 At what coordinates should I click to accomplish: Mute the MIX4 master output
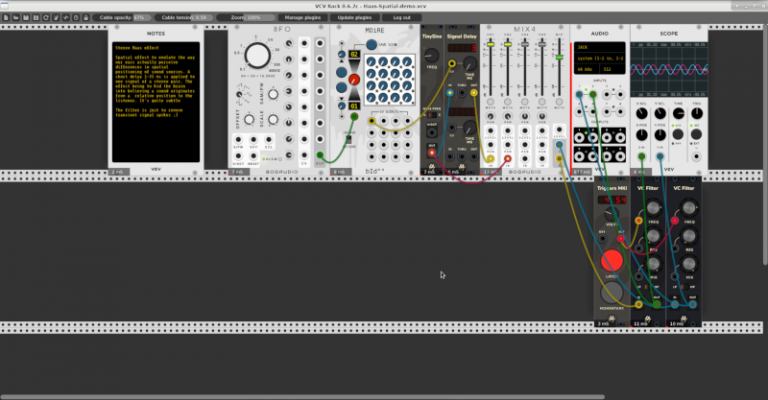point(559,102)
